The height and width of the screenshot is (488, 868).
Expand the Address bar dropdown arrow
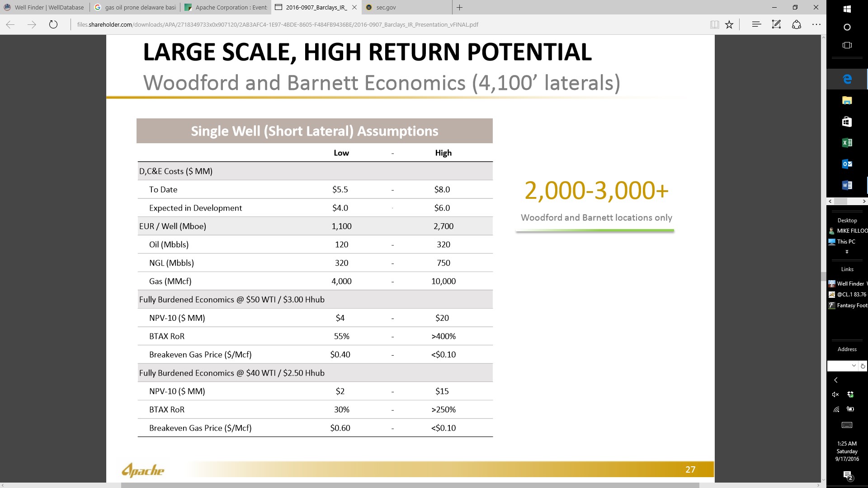click(x=854, y=366)
